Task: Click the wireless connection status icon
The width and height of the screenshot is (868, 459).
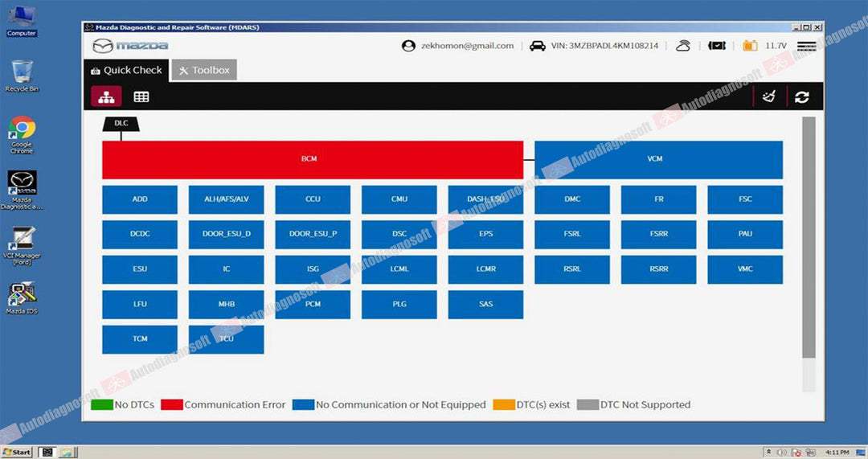Action: (684, 45)
